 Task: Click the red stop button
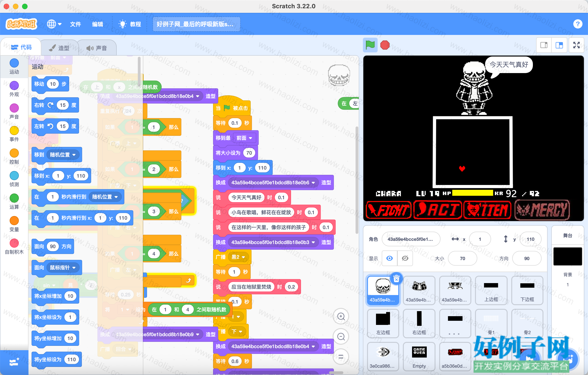pyautogui.click(x=385, y=45)
